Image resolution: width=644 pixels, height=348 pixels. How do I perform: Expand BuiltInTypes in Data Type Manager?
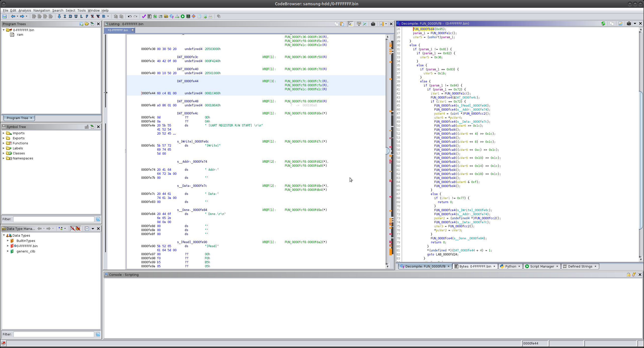[8, 241]
